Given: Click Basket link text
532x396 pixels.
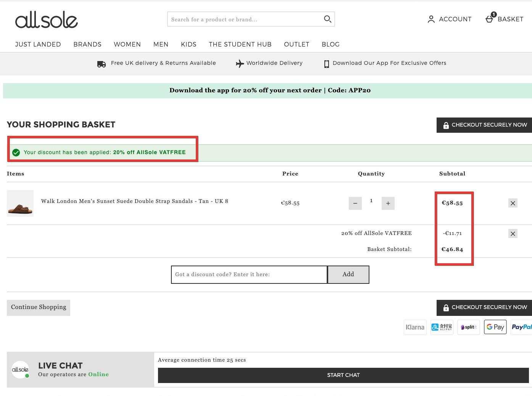Looking at the screenshot, I should click(x=510, y=19).
